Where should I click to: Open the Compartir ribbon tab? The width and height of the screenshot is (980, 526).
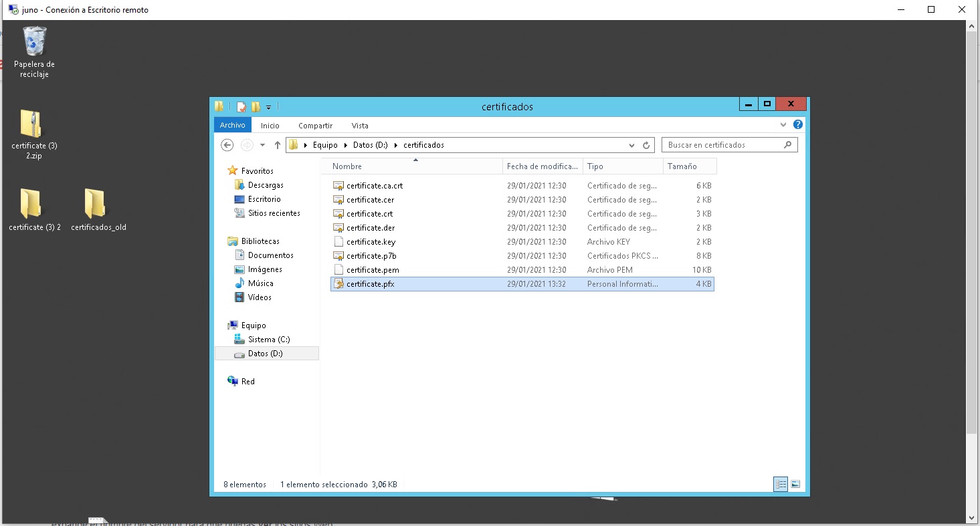[x=315, y=125]
